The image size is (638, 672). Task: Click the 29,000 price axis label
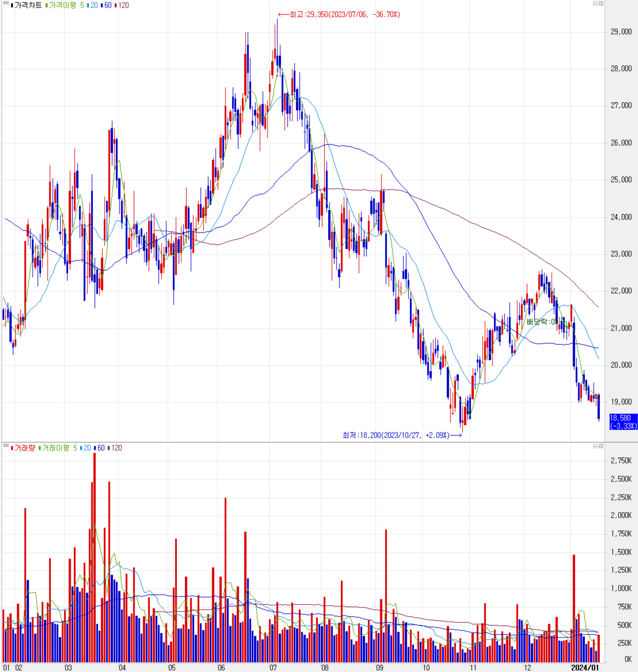[x=621, y=32]
